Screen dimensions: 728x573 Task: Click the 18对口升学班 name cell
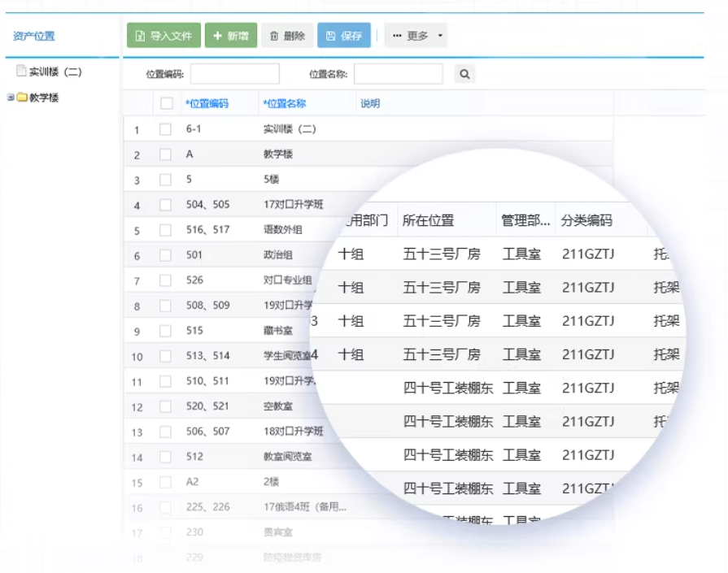click(x=294, y=431)
